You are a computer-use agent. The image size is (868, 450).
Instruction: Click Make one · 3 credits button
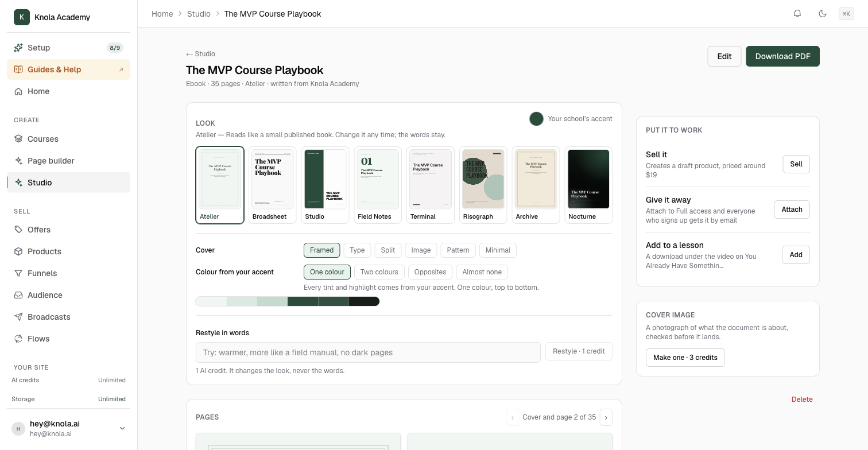(685, 358)
